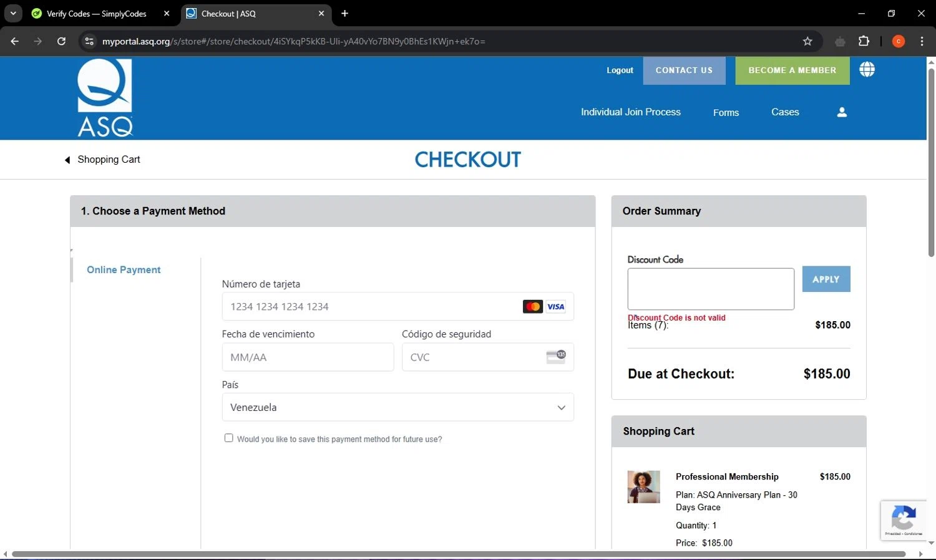Tick the save payment method checkbox
Screen dimensions: 936x560
(x=229, y=438)
